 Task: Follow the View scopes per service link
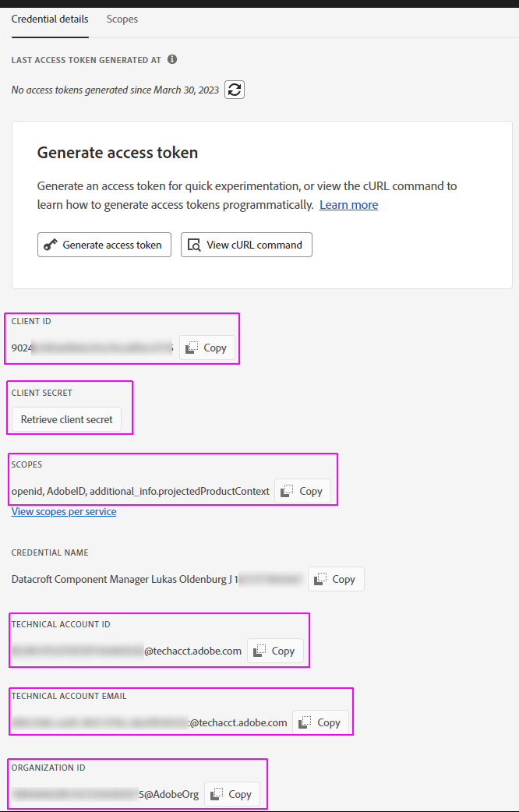click(x=64, y=512)
